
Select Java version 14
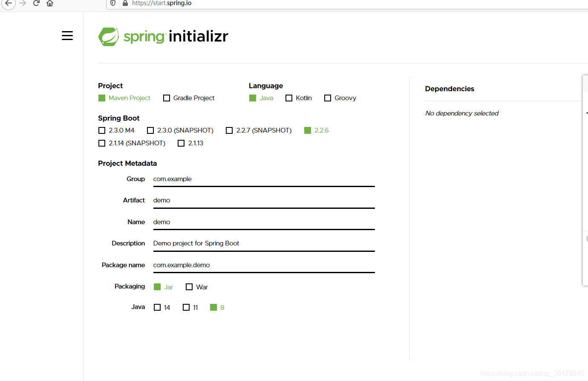click(x=162, y=308)
